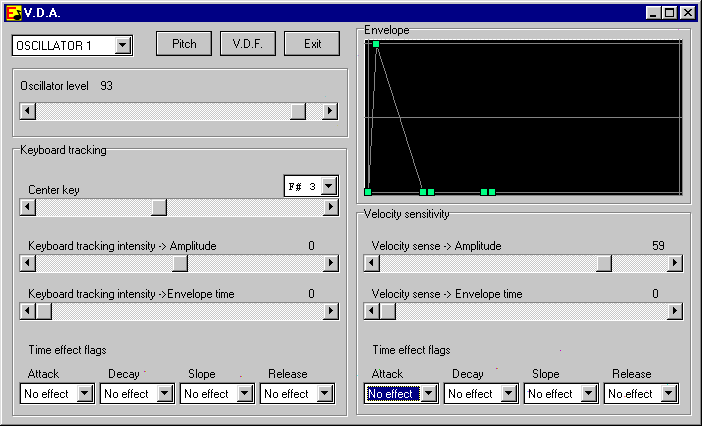Click Velocity sense Amplitude slider thumb
This screenshot has height=426, width=702.
604,263
